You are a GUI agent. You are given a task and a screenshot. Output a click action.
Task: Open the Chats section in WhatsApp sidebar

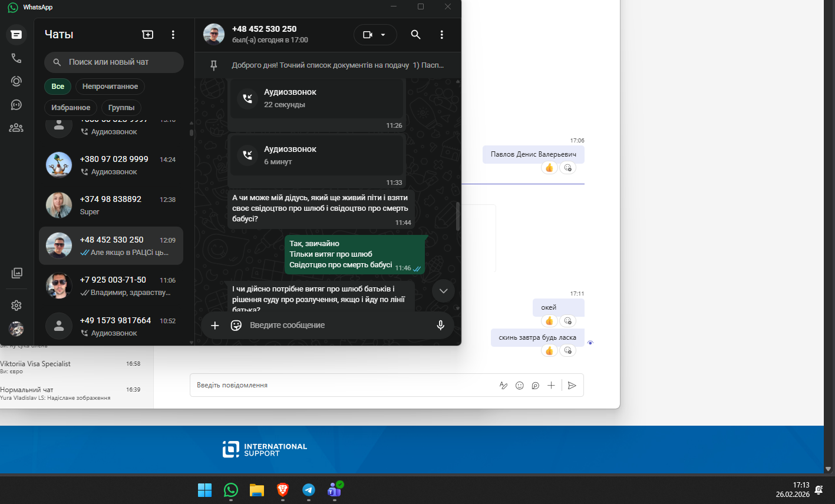click(x=16, y=35)
